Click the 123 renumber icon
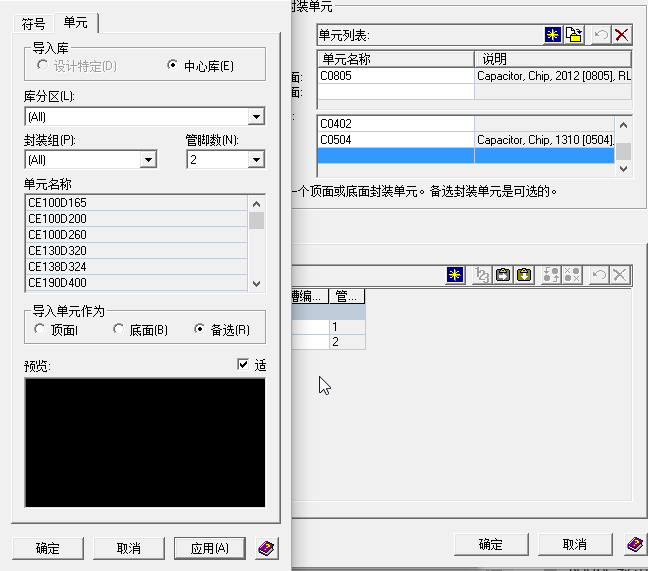 [482, 275]
